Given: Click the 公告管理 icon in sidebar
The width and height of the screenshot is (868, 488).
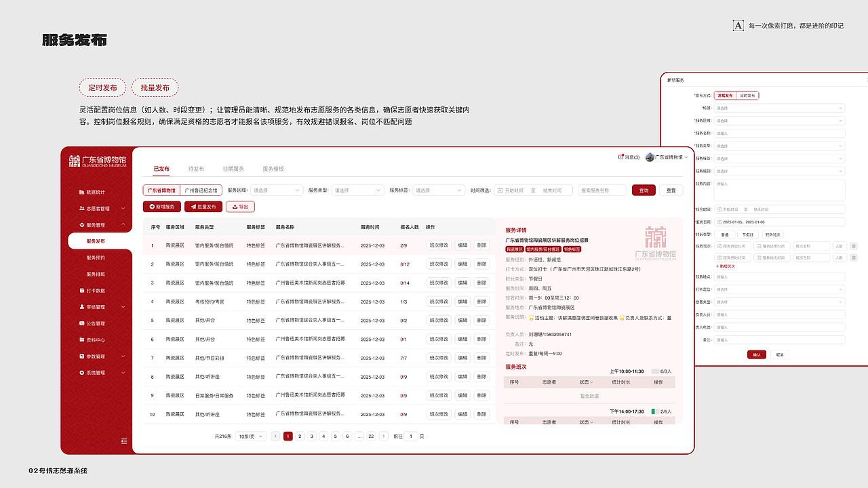Looking at the screenshot, I should (81, 323).
